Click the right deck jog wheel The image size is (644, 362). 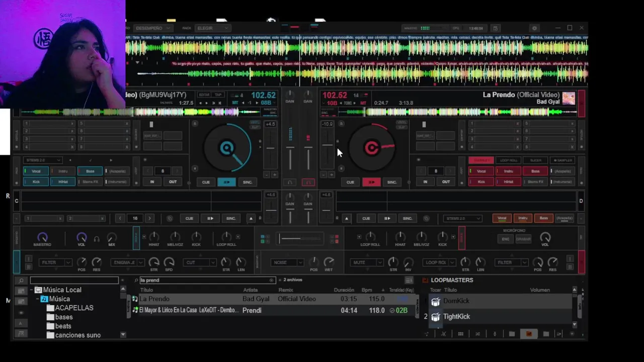[371, 148]
